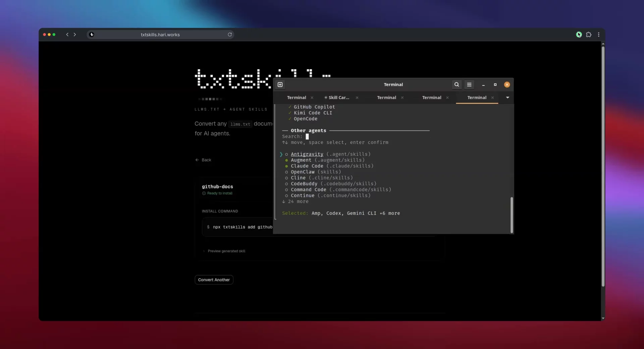
Task: Click the terminal vertical scrollbar
Action: 512,215
